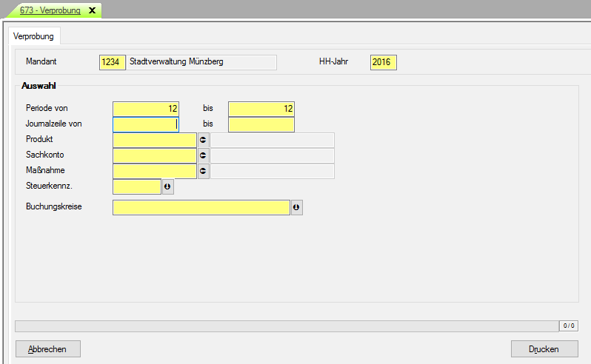Viewport: 591px width, 364px height.
Task: Focus the Periode von field
Action: [146, 109]
